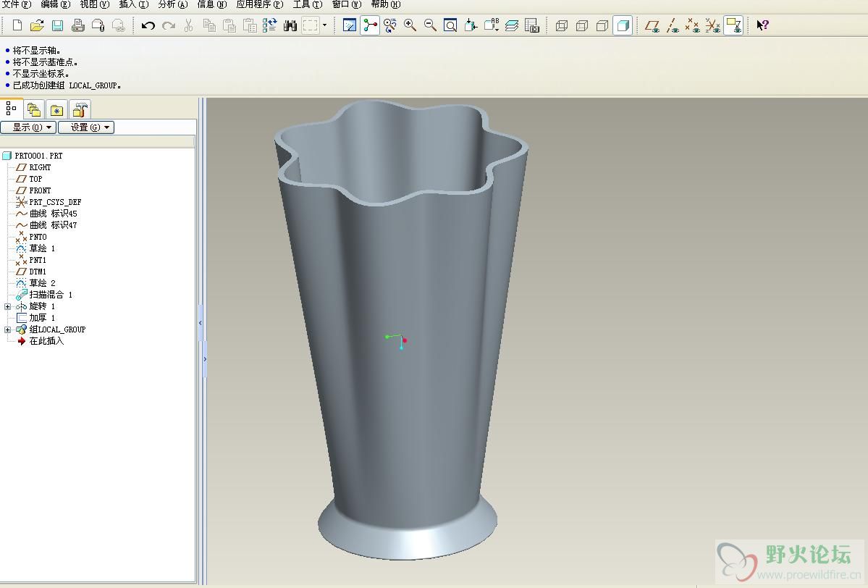
Task: Select PRT_CSYS_DEF in the model tree
Action: 55,202
